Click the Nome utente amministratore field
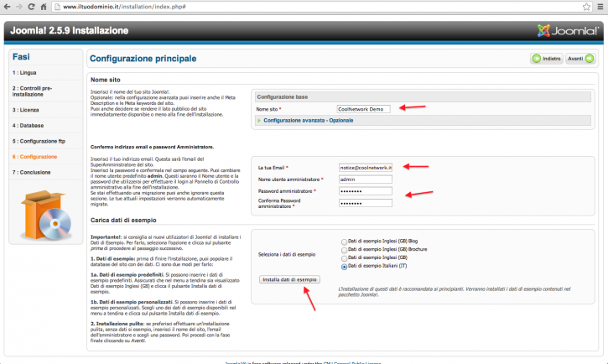This screenshot has width=608, height=364. [366, 179]
